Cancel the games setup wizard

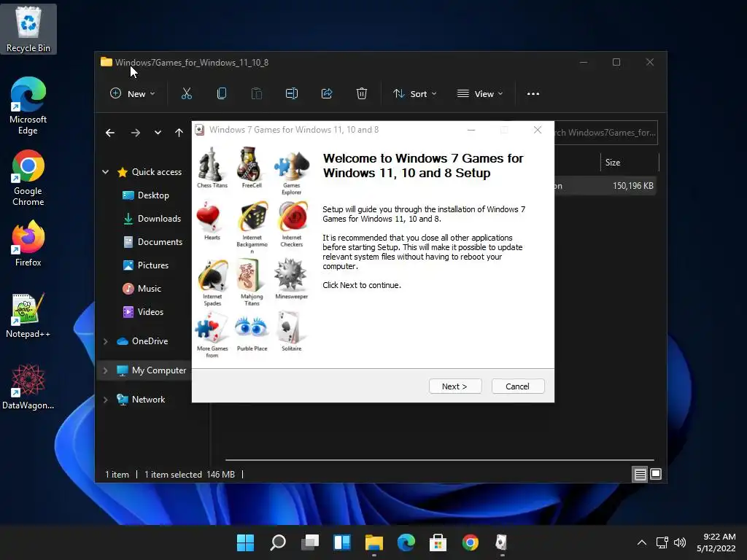pos(517,386)
